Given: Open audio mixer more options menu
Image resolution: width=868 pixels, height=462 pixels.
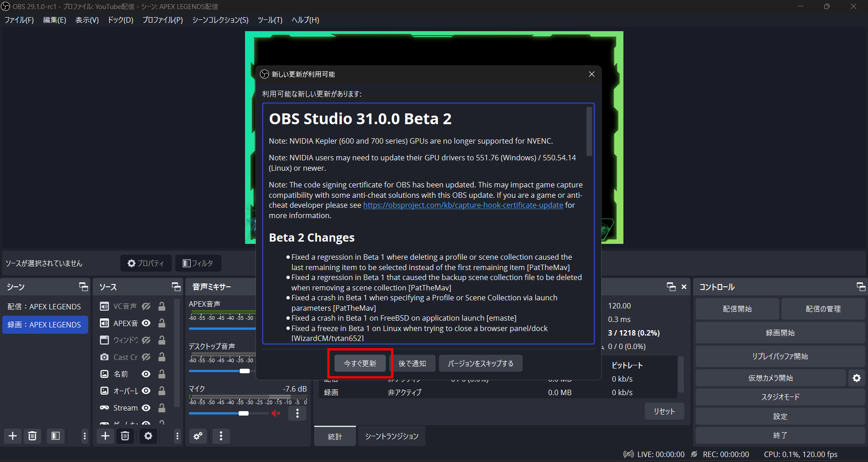Looking at the screenshot, I should point(221,436).
